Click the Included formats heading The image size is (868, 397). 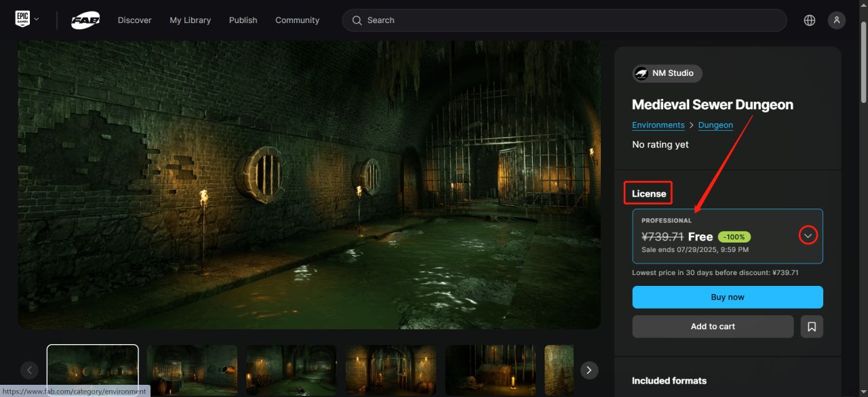tap(669, 381)
